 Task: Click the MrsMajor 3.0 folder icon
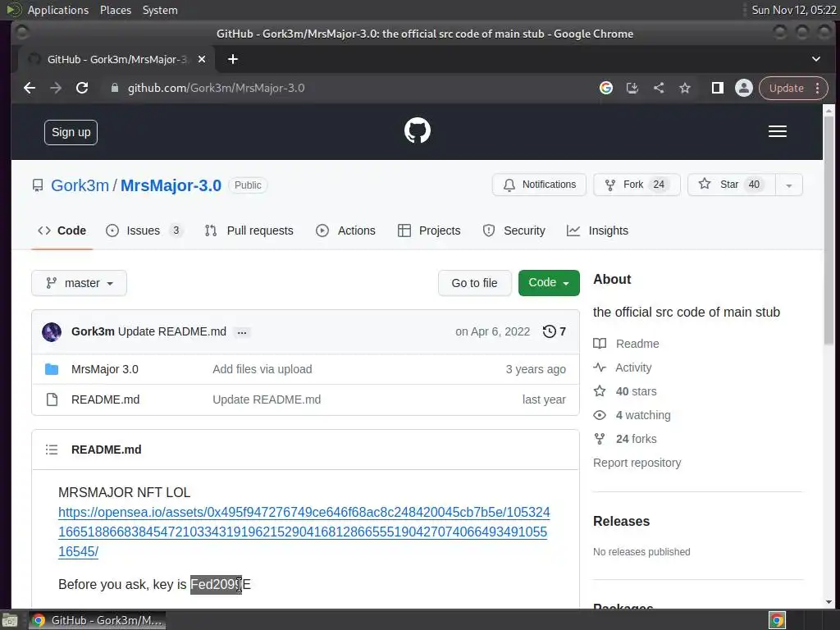coord(52,370)
